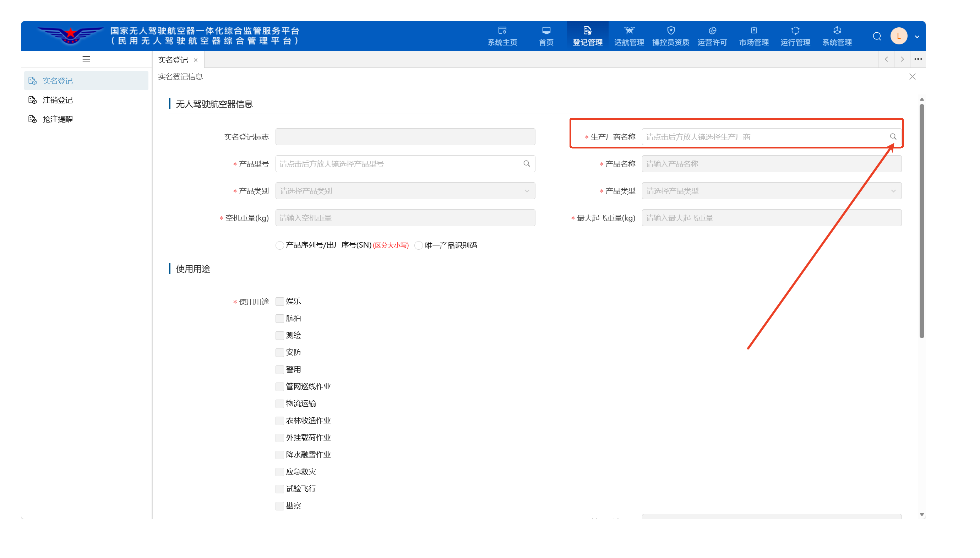The width and height of the screenshot is (980, 558).
Task: Select 唯一产品识别码 radio button
Action: 419,245
